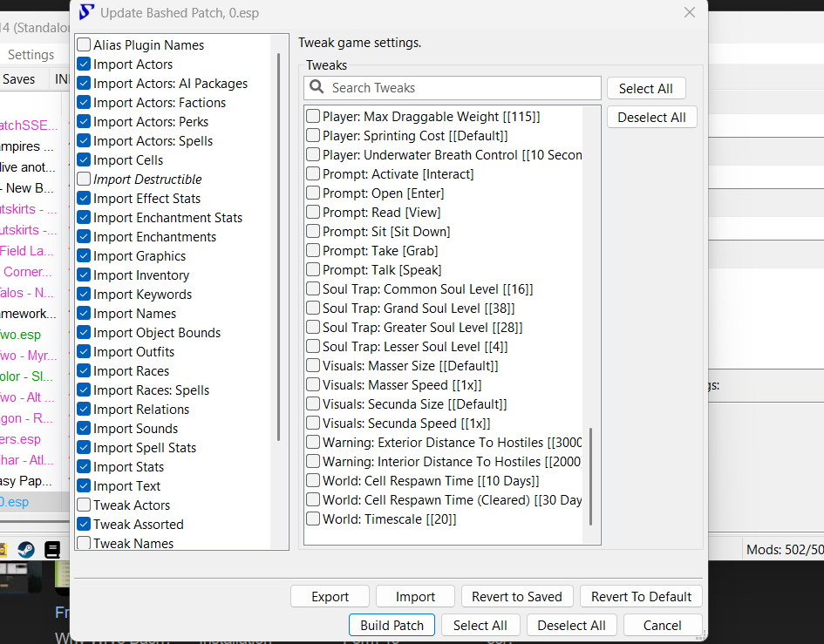Focus the Search Tweaks input field
The height and width of the screenshot is (644, 824).
(453, 88)
